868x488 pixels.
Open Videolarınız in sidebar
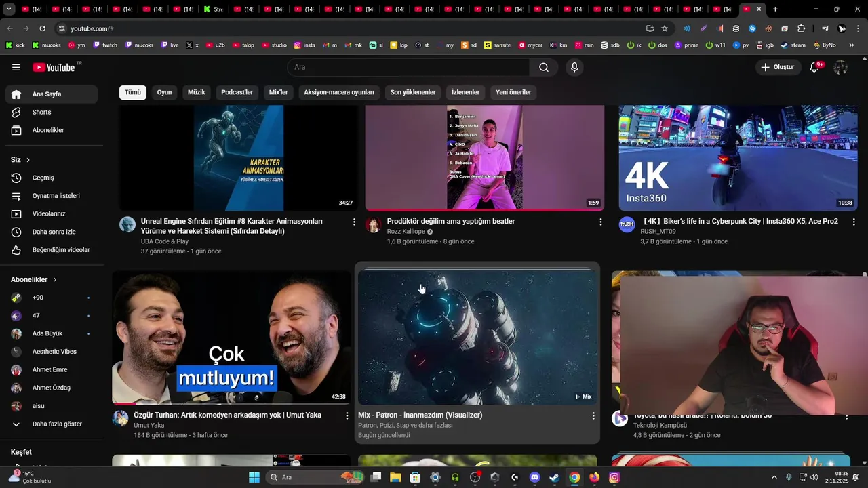[x=52, y=213]
